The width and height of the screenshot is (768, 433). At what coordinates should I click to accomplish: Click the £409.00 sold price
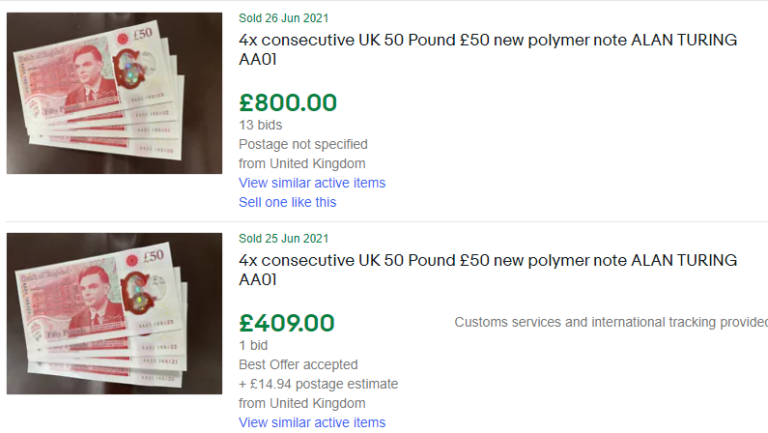click(287, 323)
